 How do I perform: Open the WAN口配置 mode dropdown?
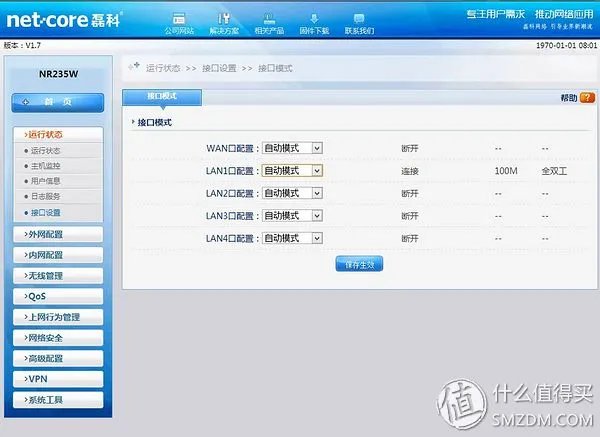pyautogui.click(x=292, y=148)
